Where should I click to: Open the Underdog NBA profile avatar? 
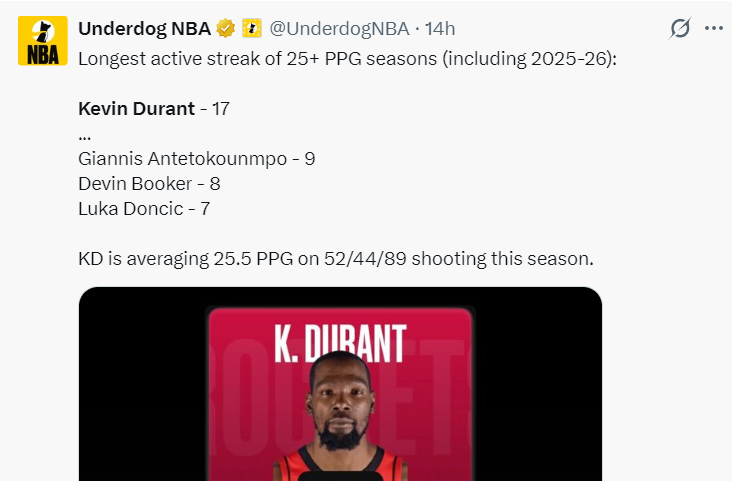click(43, 41)
